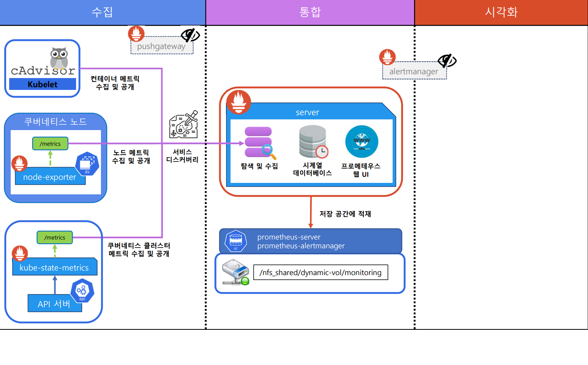
Task: Click the 컨테이너 메트릭 수집 및 공개 label
Action: [x=115, y=83]
